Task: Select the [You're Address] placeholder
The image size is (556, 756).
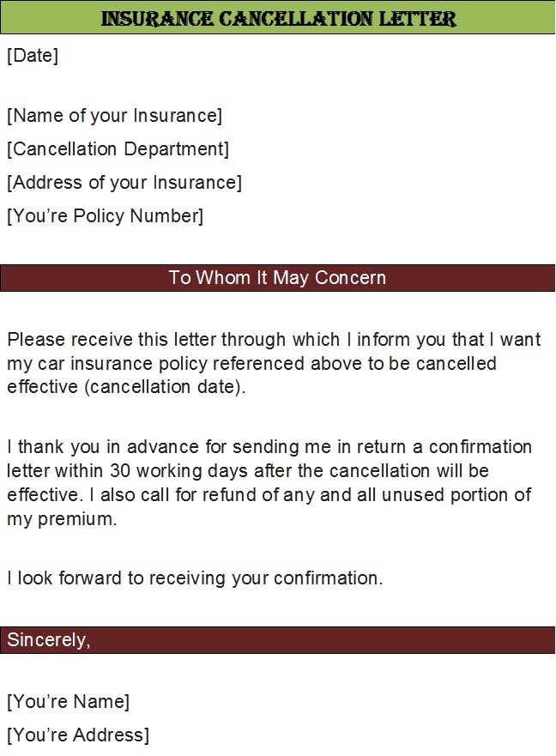Action: (78, 735)
